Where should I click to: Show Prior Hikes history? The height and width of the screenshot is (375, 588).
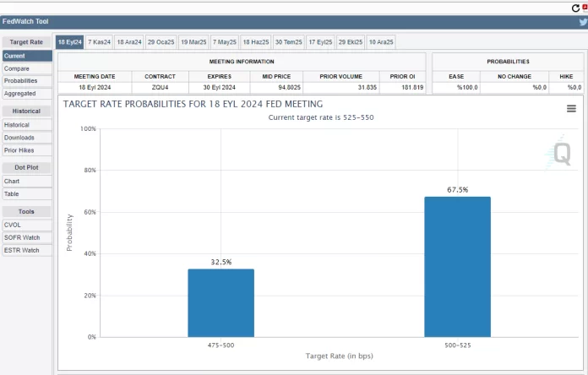tap(19, 150)
